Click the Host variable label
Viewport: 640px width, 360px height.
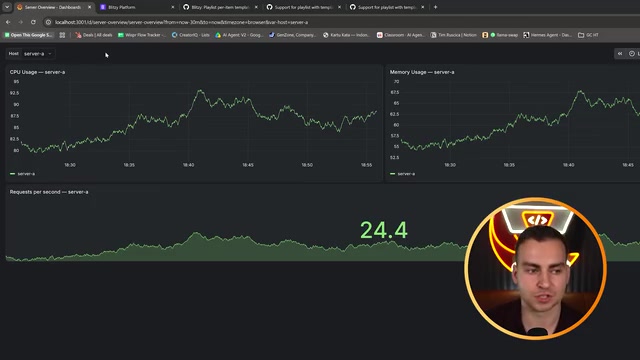coord(13,53)
